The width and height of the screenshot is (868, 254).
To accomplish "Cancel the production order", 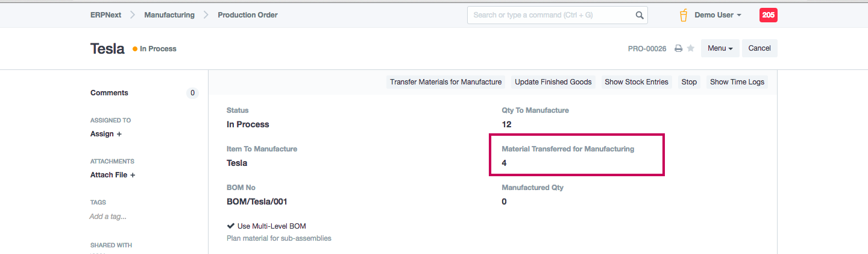I will [x=759, y=48].
